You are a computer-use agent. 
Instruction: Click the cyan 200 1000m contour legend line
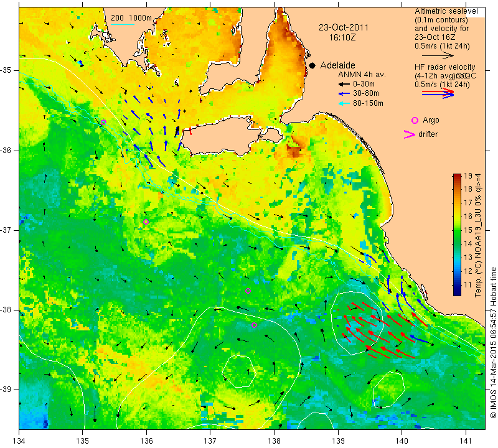123,24
